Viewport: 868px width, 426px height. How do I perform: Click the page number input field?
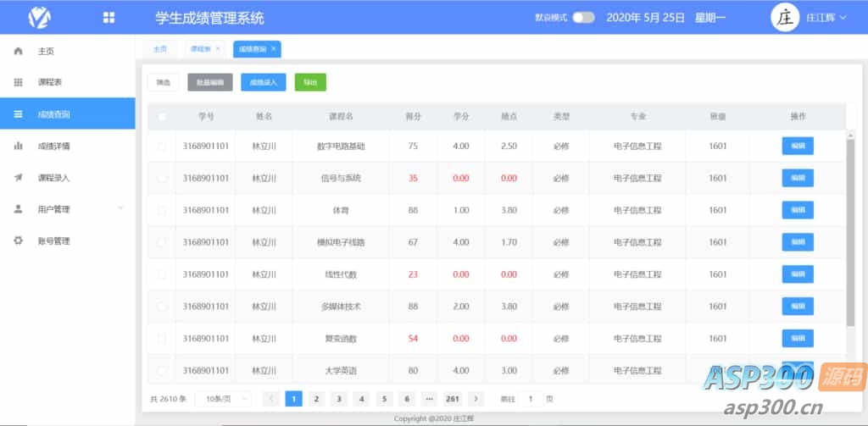[x=531, y=399]
